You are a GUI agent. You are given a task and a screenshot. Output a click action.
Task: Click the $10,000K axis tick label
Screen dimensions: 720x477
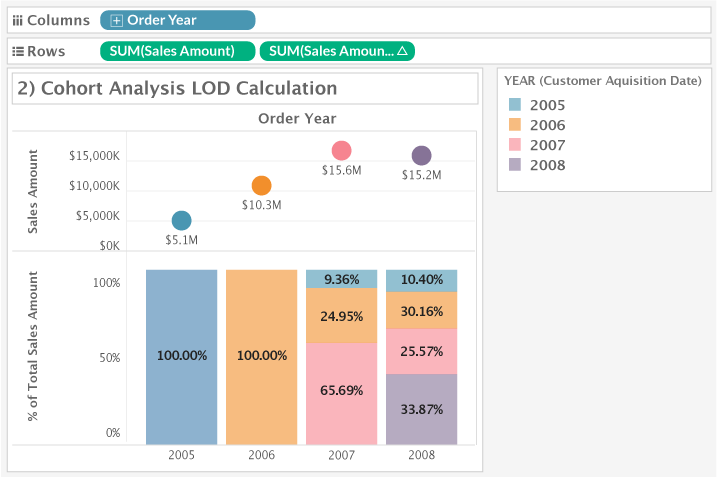[x=94, y=185]
